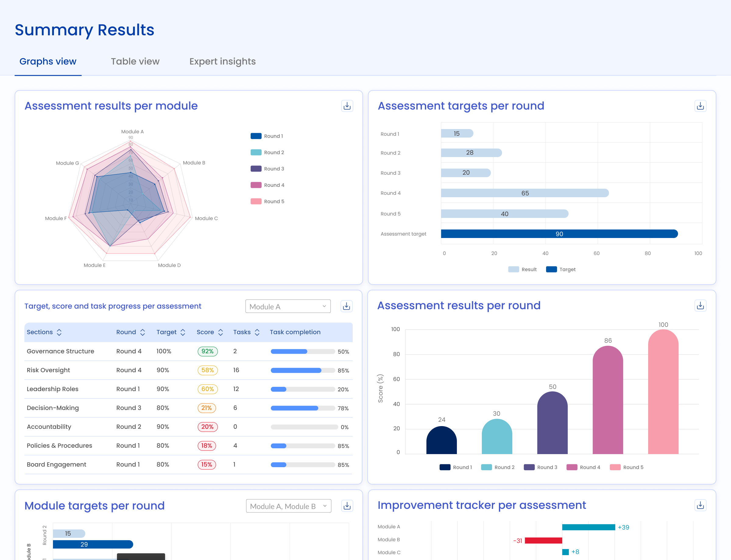Click the Policies & Procedures row name
Viewport: 731px width, 560px height.
[x=59, y=446]
